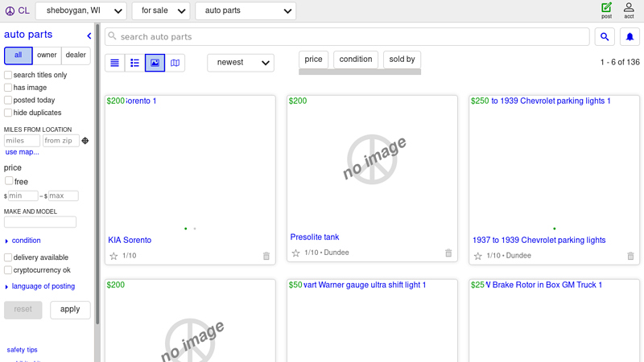Open 1937 to 1939 Chevrolet parking lights title
Image resolution: width=644 pixels, height=362 pixels.
(x=539, y=240)
